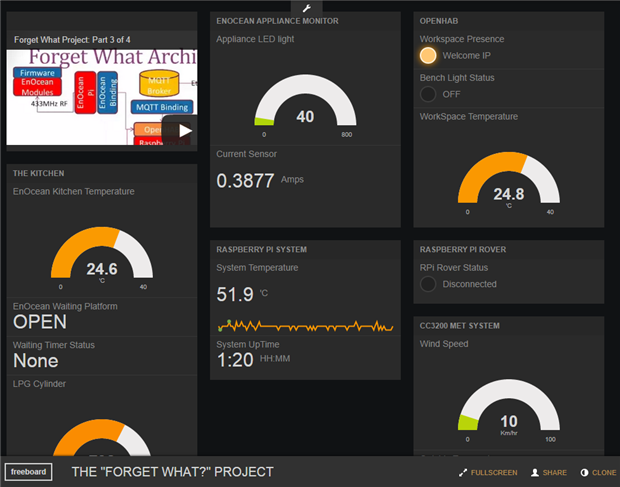The image size is (620, 487).
Task: Click the WorkSpace Temperature gauge
Action: click(x=509, y=183)
